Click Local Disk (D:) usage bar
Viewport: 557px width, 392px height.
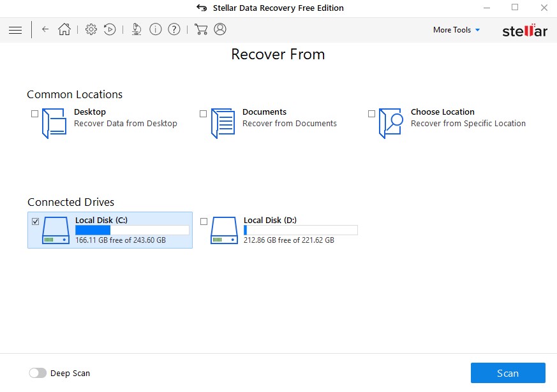coord(301,230)
